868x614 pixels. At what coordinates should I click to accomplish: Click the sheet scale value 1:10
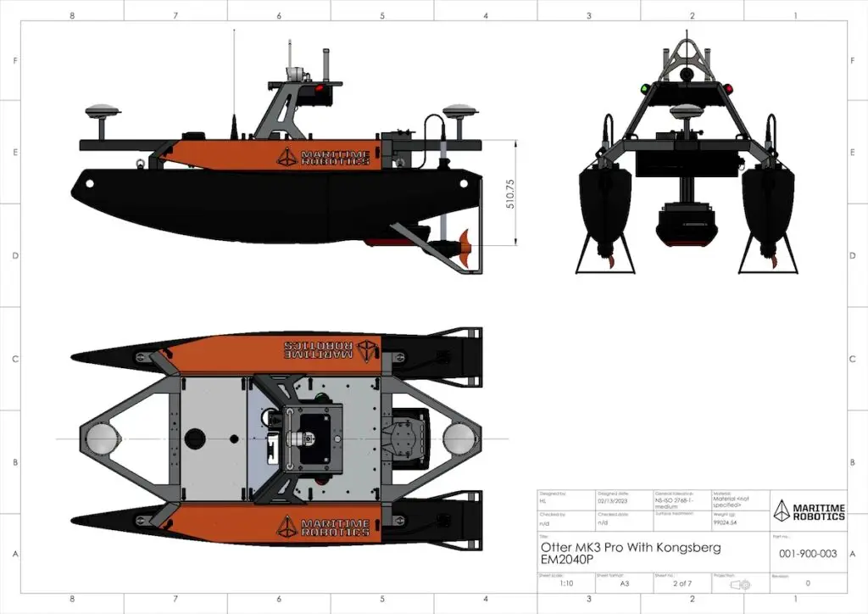(x=565, y=584)
